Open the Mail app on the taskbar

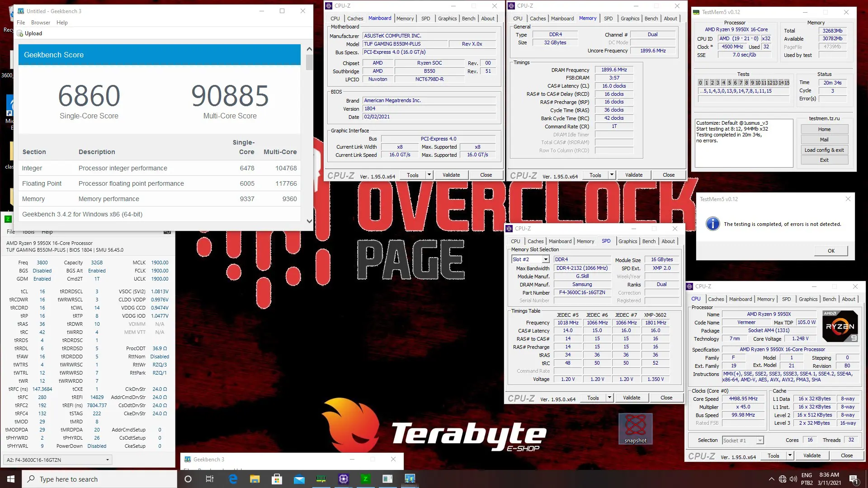pos(299,479)
